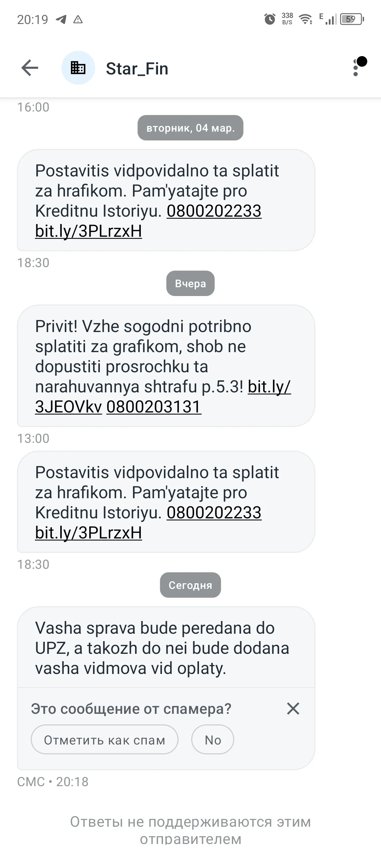Tap the Telegram notification icon
Screen dimensions: 381x868
click(x=61, y=19)
